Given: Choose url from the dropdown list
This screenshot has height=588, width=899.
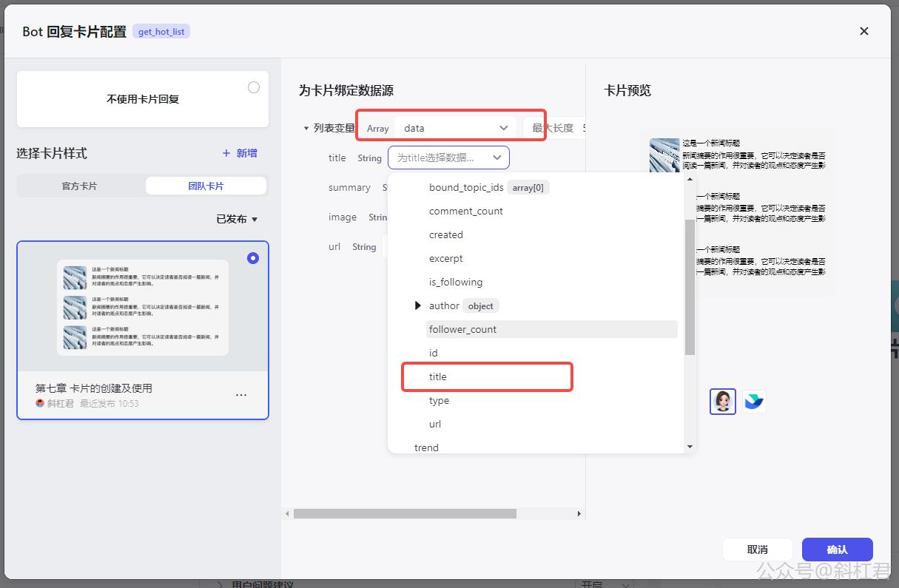Looking at the screenshot, I should [x=435, y=424].
